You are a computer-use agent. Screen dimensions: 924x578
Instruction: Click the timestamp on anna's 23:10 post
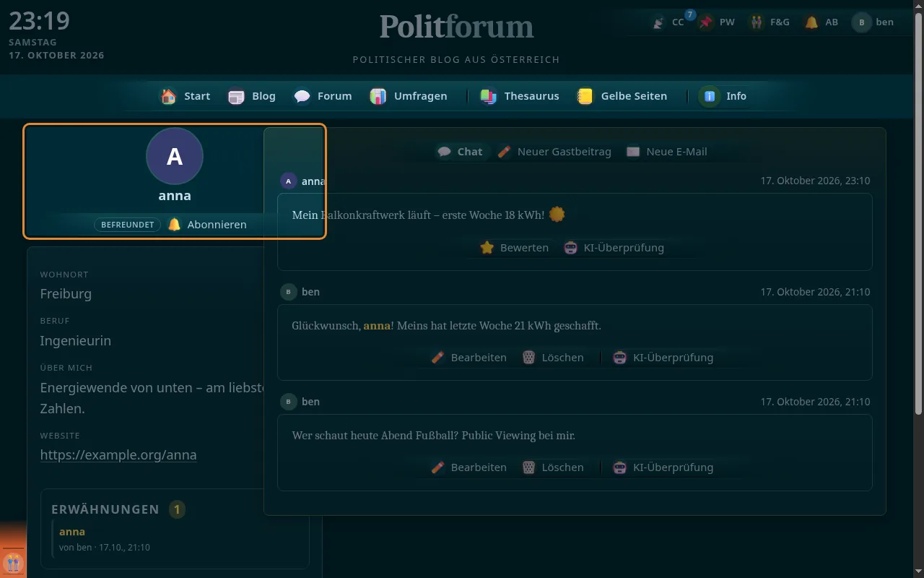(815, 181)
